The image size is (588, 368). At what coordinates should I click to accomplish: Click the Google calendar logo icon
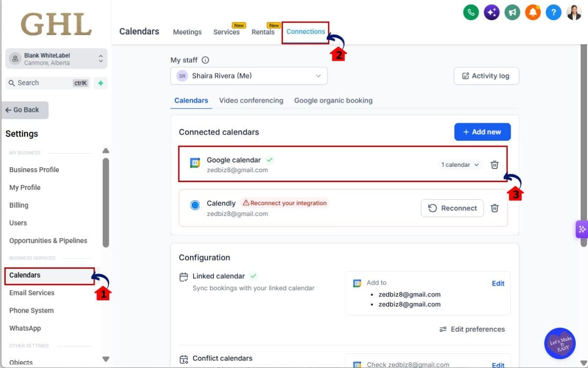coord(195,163)
